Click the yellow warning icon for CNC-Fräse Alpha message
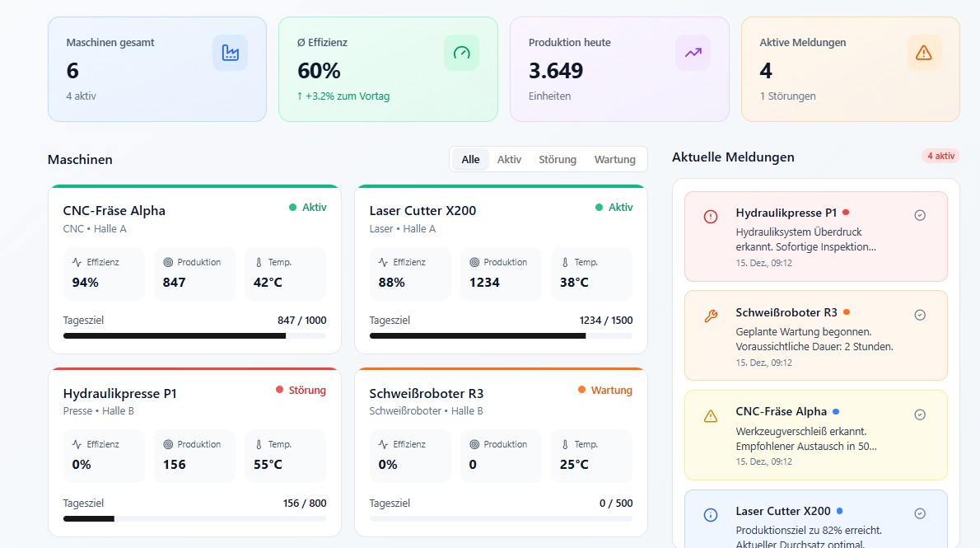The height and width of the screenshot is (548, 980). point(711,416)
